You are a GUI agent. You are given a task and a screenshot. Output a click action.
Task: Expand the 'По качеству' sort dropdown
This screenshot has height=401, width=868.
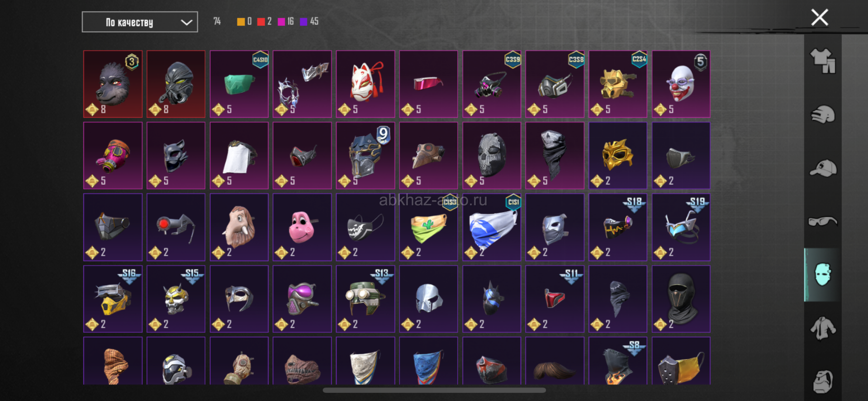click(140, 22)
